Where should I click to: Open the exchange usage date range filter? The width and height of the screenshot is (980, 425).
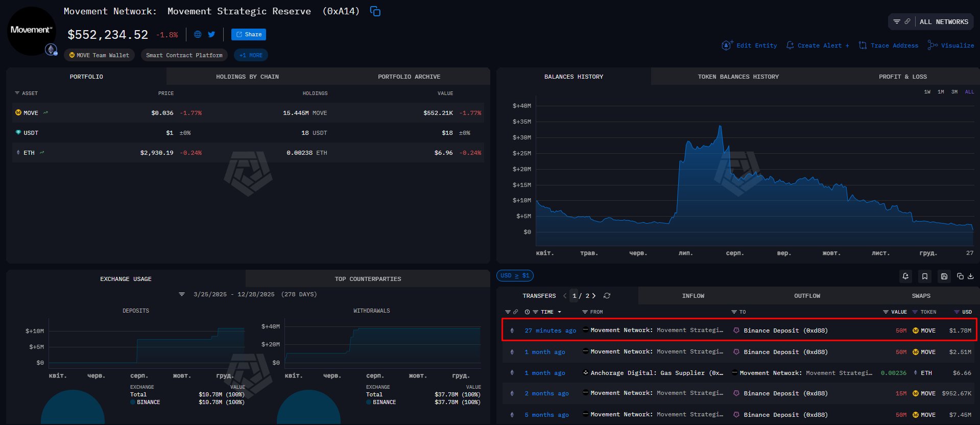pos(182,295)
